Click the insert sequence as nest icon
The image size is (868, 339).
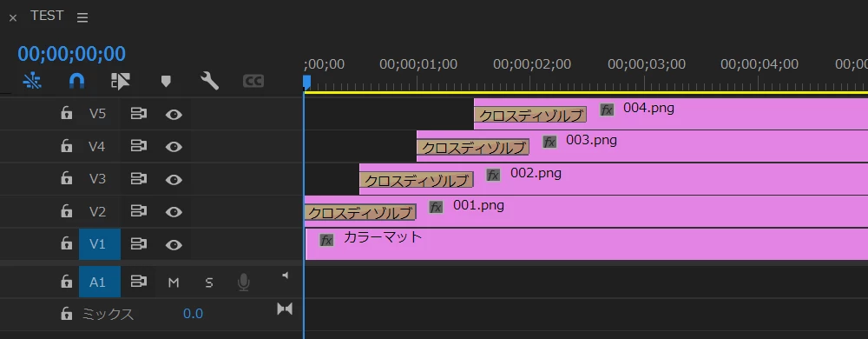tap(32, 82)
